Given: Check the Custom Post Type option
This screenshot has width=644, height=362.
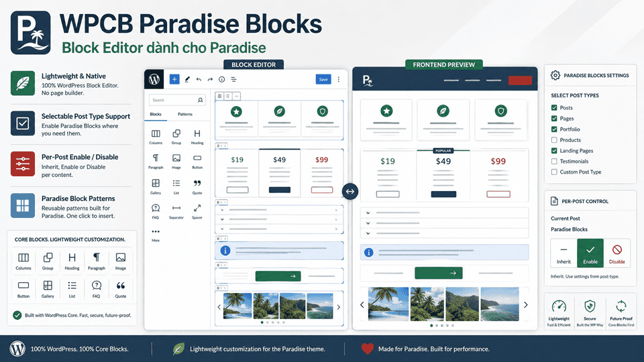Looking at the screenshot, I should click(x=554, y=172).
